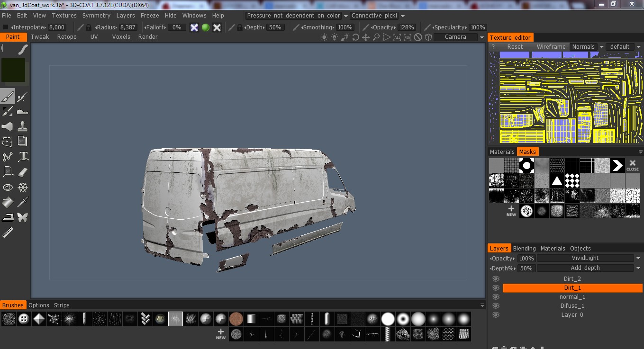The image size is (644, 349).
Task: Toggle visibility of normal_1 layer
Action: [496, 297]
